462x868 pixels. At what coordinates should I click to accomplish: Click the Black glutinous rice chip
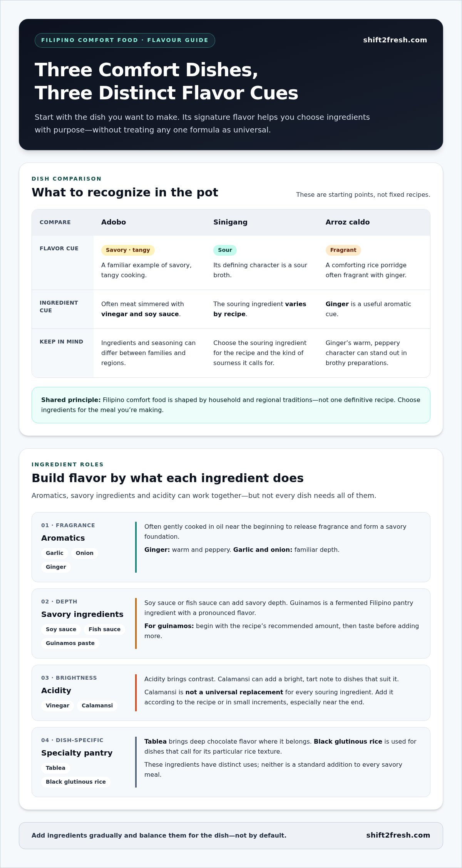click(x=76, y=782)
